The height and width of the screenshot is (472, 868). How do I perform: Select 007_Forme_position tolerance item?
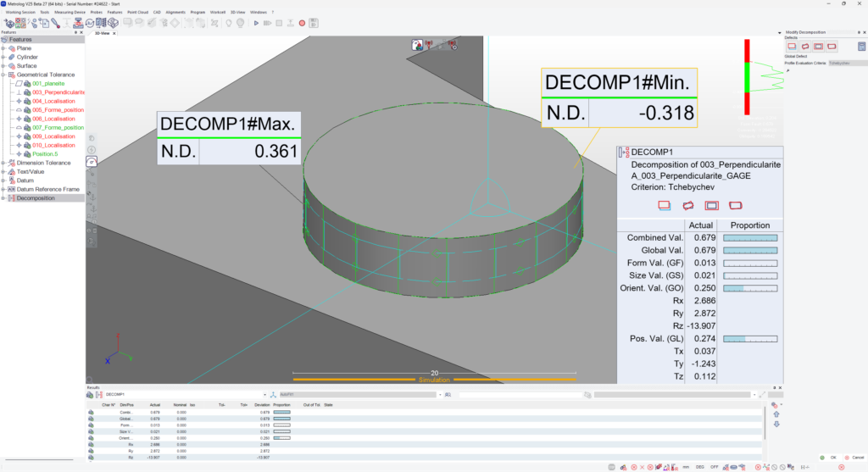click(x=58, y=128)
